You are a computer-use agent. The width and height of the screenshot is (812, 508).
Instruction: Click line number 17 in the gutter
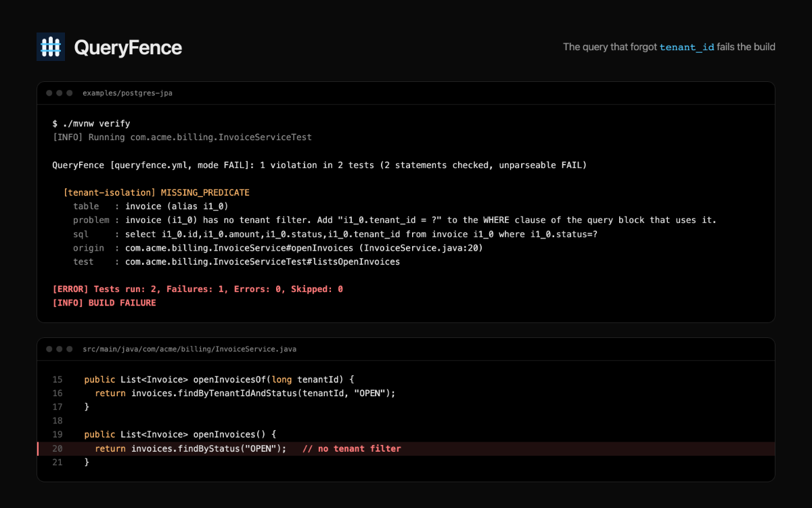[58, 407]
